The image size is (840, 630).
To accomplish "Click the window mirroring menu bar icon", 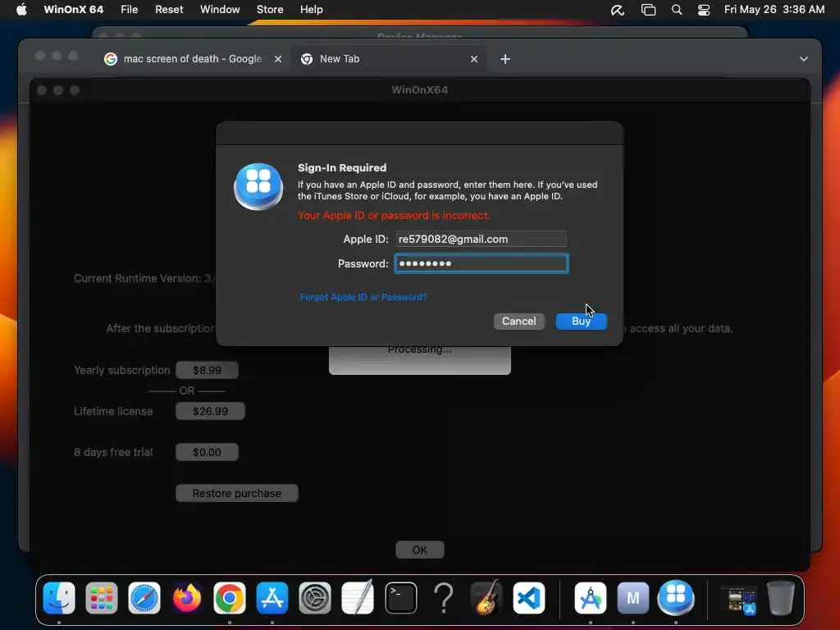I will (648, 10).
